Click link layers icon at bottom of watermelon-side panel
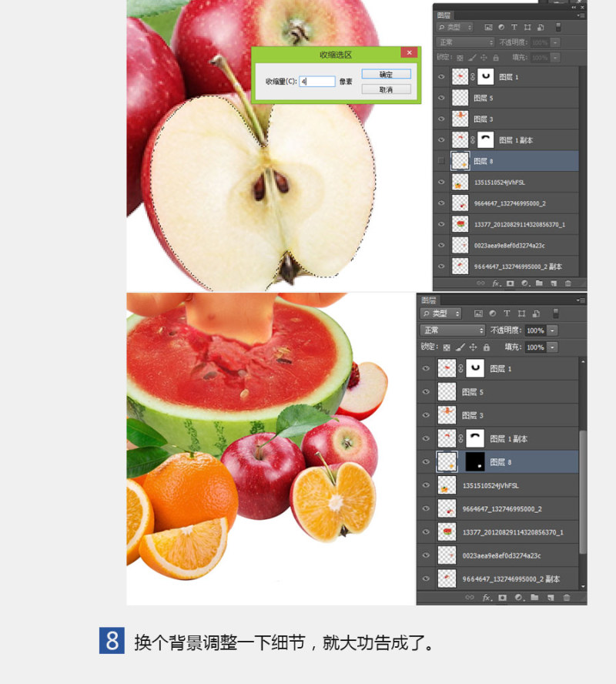 pyautogui.click(x=470, y=598)
